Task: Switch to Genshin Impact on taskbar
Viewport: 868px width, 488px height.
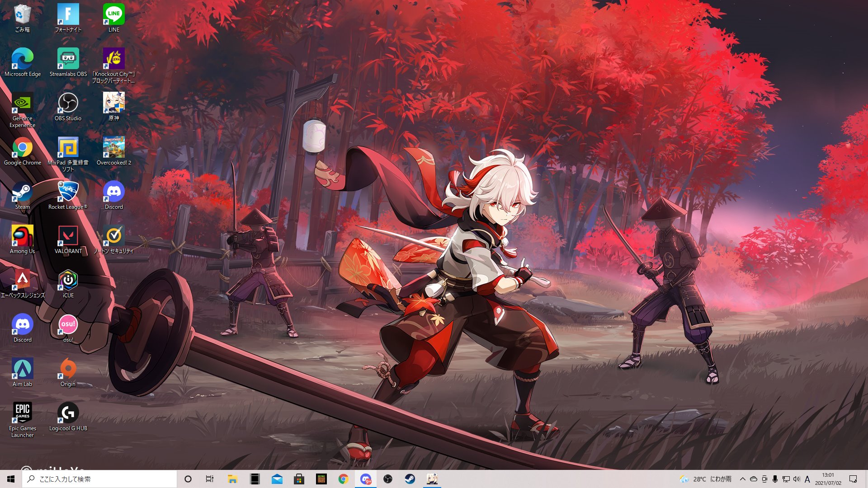Action: click(432, 479)
